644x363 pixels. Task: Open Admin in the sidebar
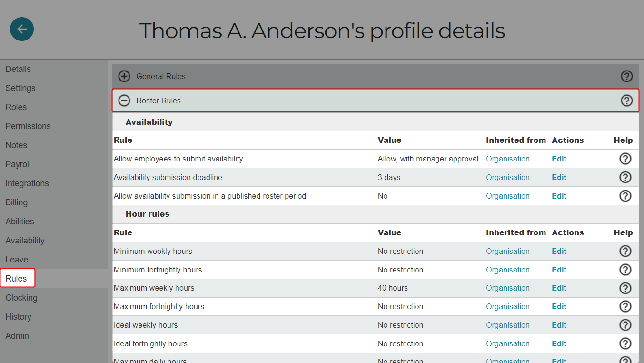17,336
